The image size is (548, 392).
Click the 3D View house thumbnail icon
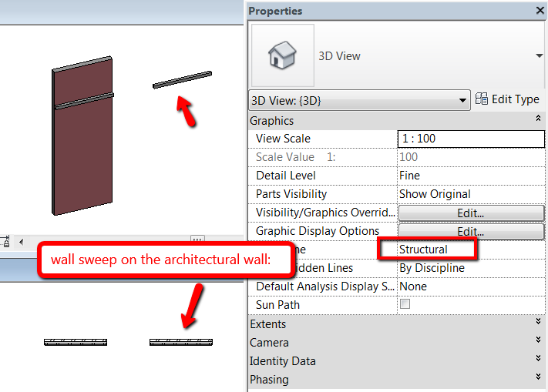pos(282,55)
